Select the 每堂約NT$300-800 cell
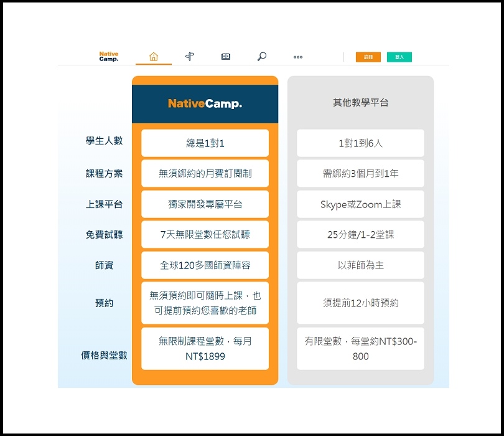This screenshot has width=504, height=436. 361,348
